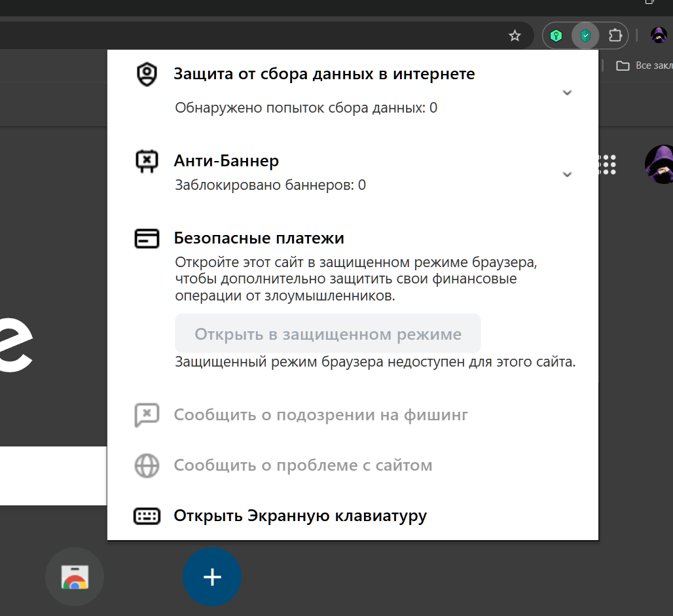Select 'Сообщить о проблеме с сайтом'
Viewport: 673px width, 616px height.
pos(303,465)
